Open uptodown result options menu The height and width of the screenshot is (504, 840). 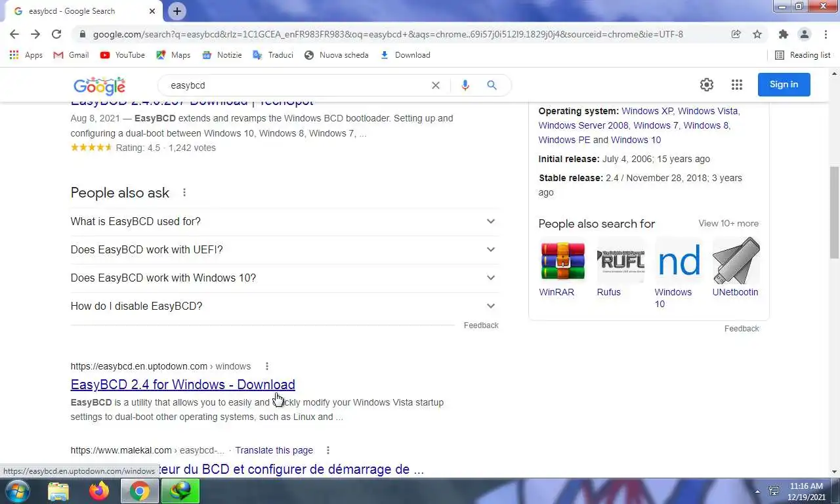click(x=266, y=366)
